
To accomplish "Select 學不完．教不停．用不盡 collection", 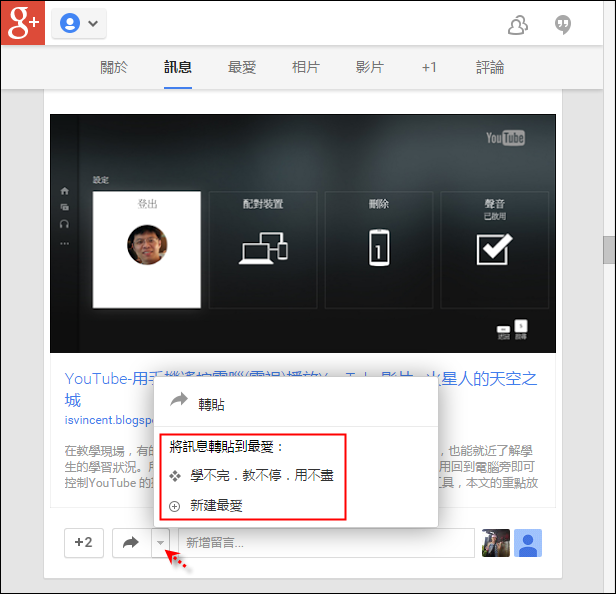I will (x=262, y=475).
